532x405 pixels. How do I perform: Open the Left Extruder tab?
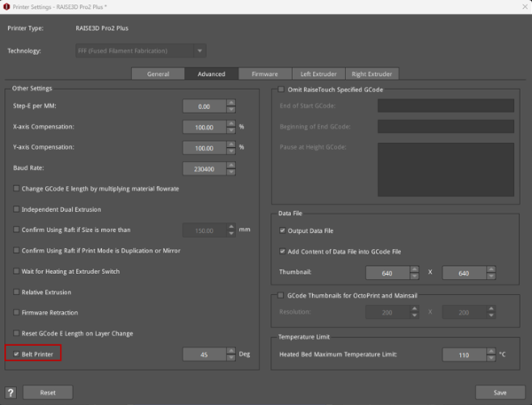pos(317,74)
